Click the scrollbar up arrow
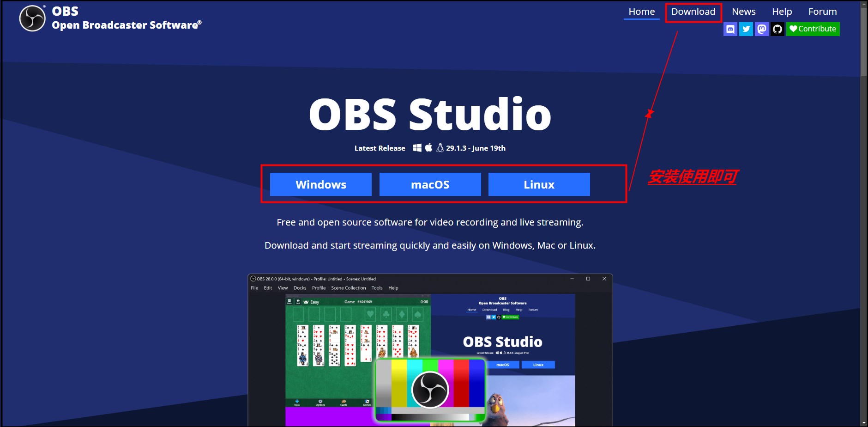 pyautogui.click(x=864, y=4)
